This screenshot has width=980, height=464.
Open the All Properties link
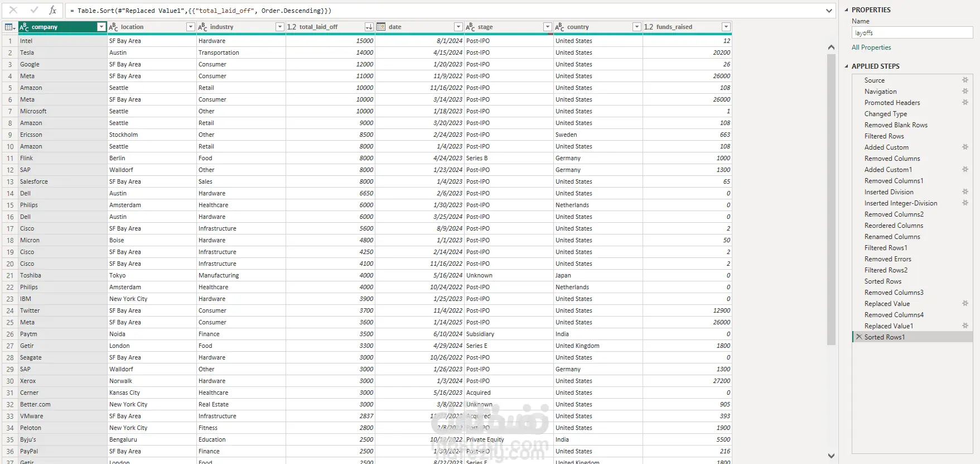click(871, 47)
